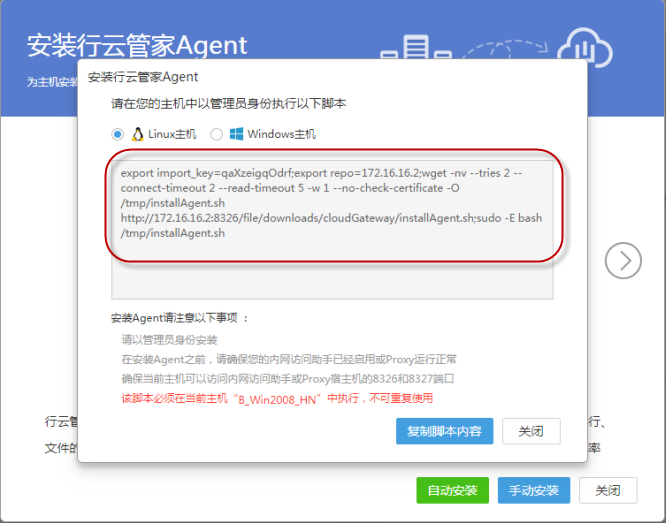Click the heading 安装Agent请注意以下事项
Viewport: 666px width, 523px height.
tap(179, 318)
